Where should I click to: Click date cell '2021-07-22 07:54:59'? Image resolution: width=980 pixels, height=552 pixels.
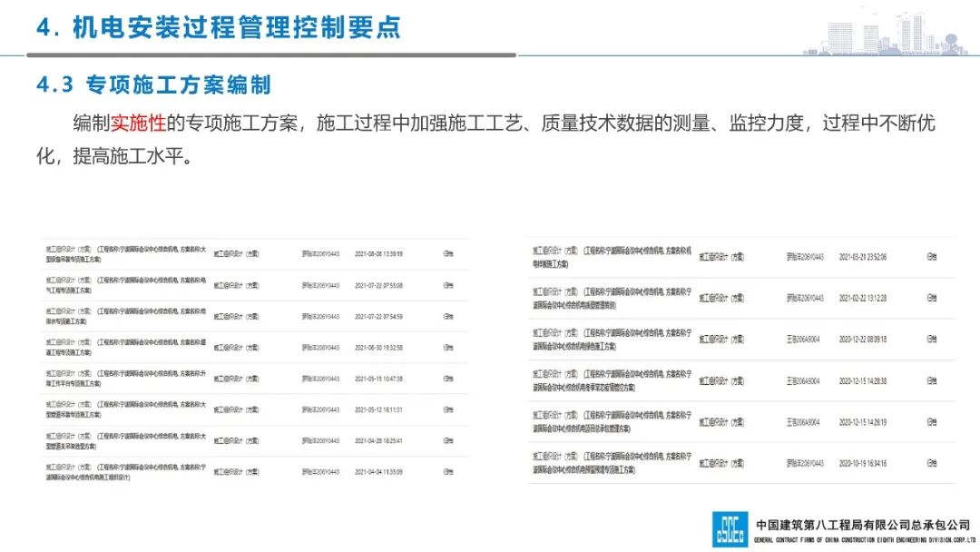tap(378, 316)
